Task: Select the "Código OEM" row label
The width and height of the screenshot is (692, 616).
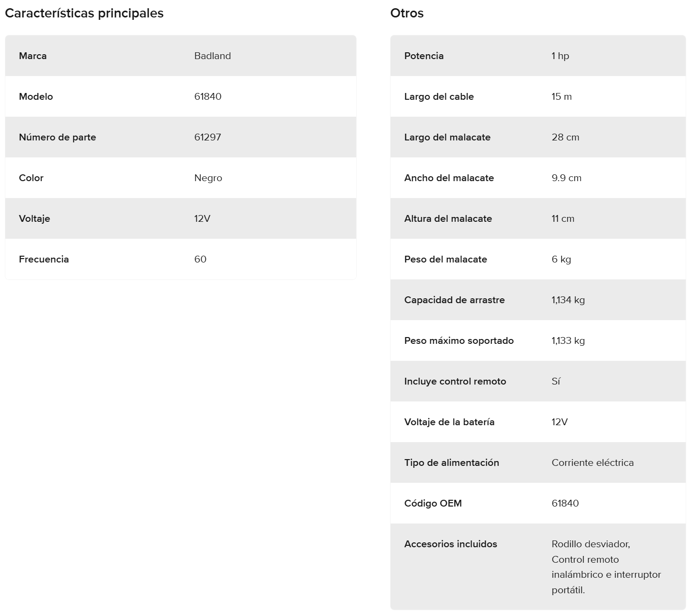Action: (433, 503)
